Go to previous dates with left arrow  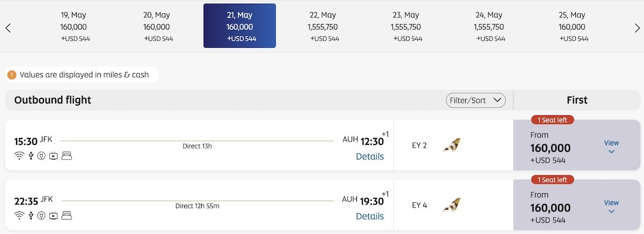coord(8,28)
